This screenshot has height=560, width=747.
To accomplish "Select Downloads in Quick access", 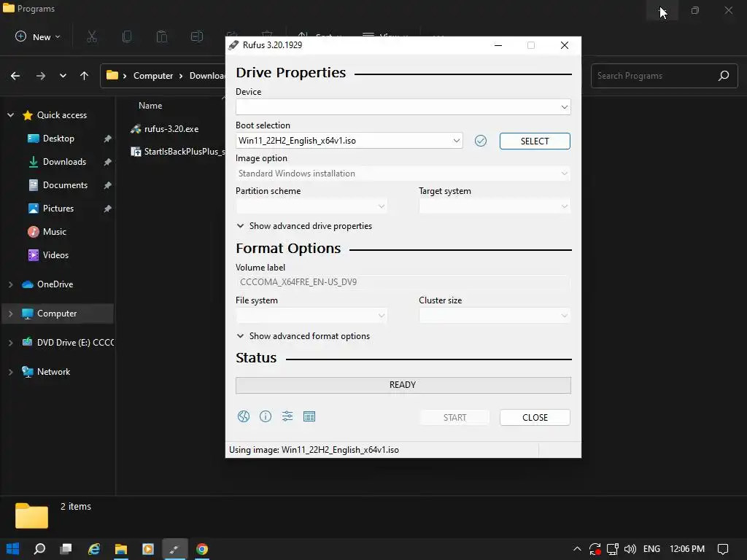I will click(x=64, y=162).
